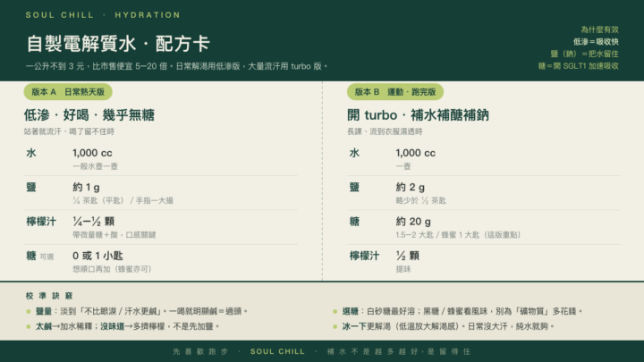Click the amount "½ 顆" in version B
644x362 pixels.
(408, 256)
